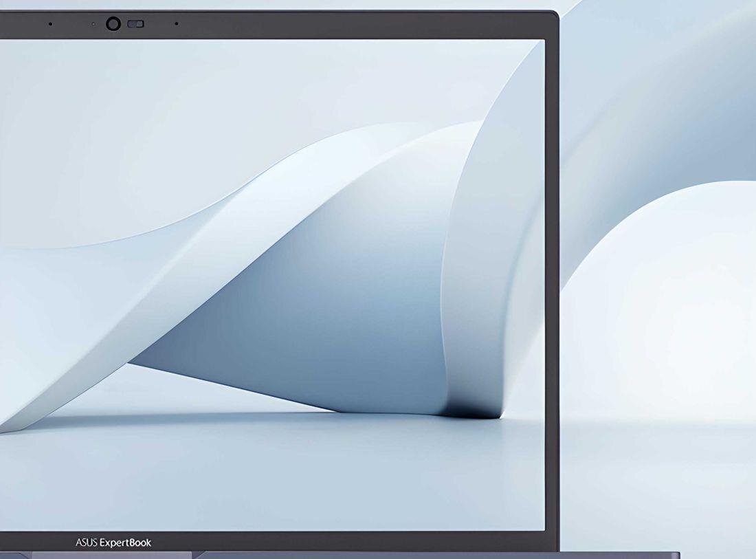Click the empty upper-left area of the wallpaper
Screen dimensions: 756x559
(x=103, y=103)
